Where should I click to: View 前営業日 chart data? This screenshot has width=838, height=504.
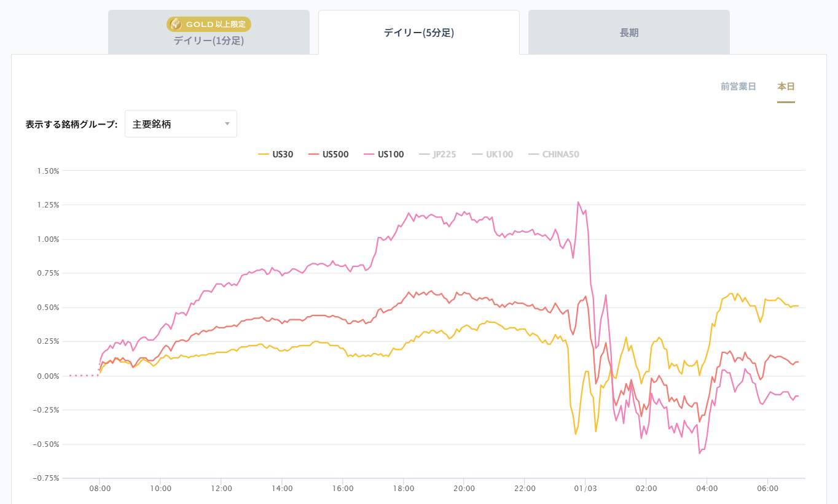pyautogui.click(x=738, y=87)
